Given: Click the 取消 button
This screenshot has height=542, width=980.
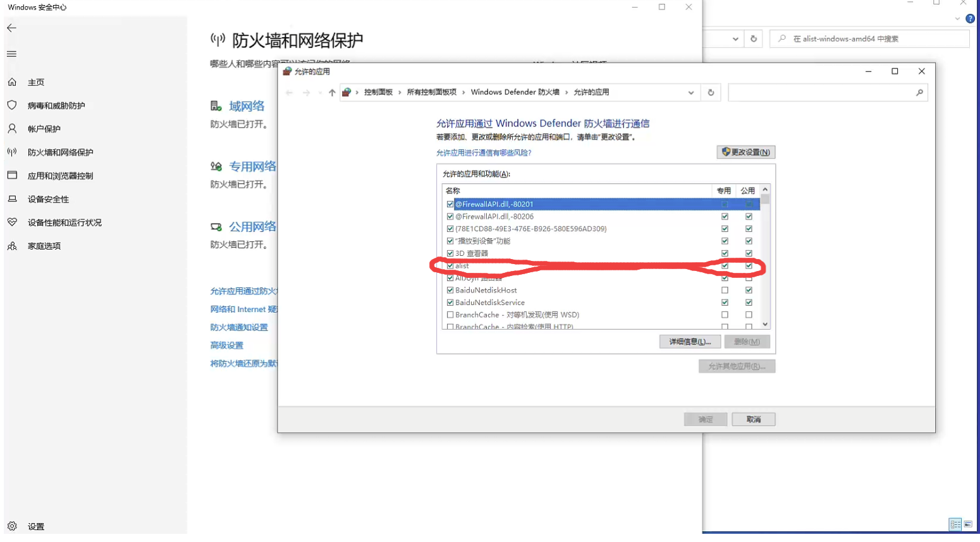Looking at the screenshot, I should (x=754, y=419).
